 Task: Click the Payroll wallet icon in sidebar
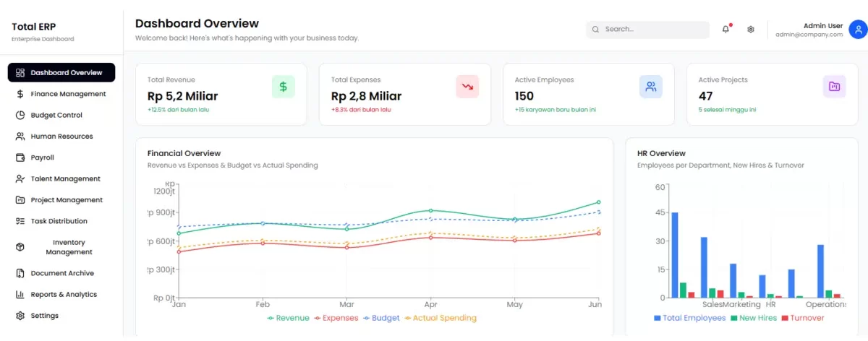20,157
